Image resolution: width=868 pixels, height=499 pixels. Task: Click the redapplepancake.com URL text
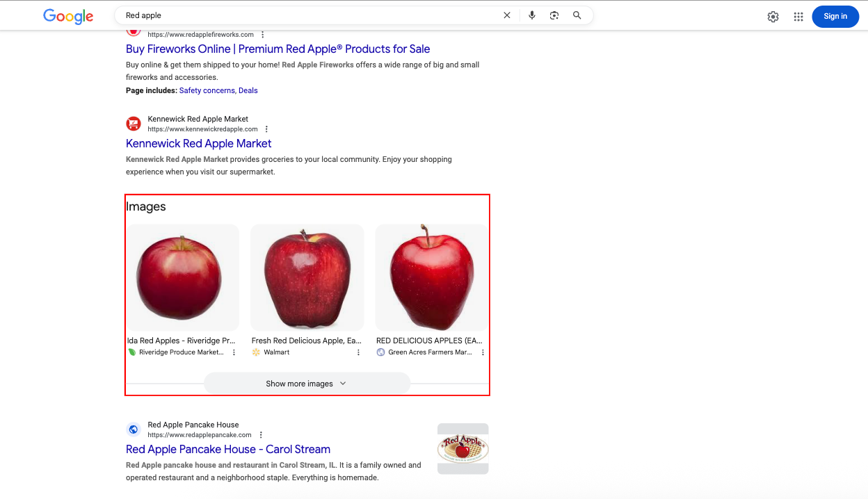200,435
